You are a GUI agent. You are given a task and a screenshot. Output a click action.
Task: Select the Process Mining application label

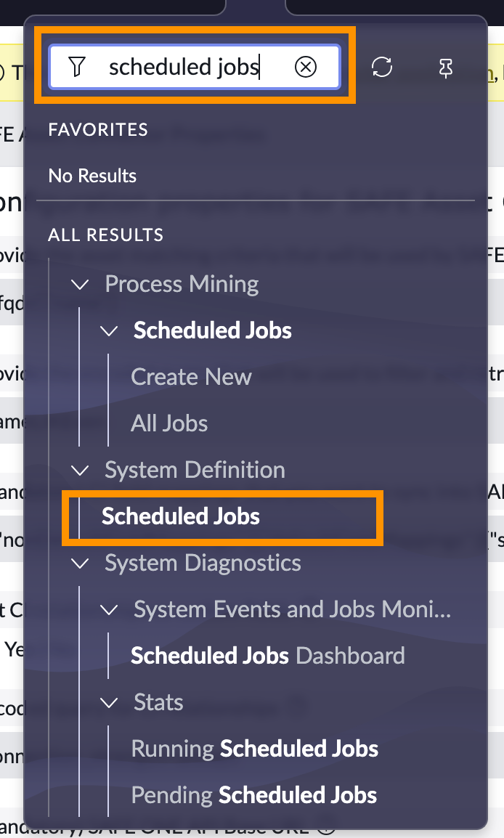click(x=182, y=284)
